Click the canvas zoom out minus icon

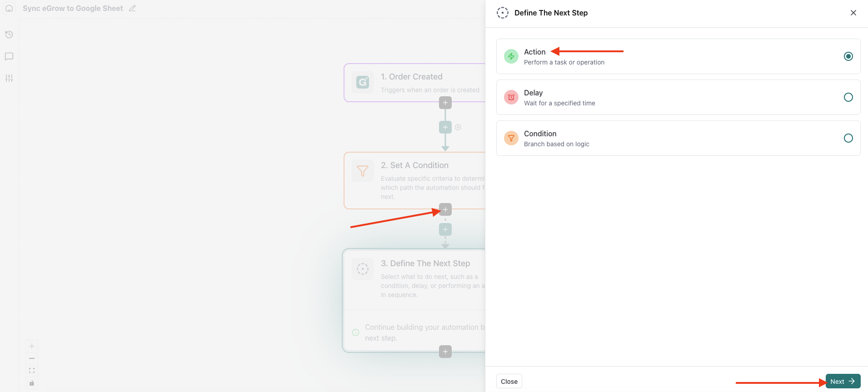click(x=32, y=358)
